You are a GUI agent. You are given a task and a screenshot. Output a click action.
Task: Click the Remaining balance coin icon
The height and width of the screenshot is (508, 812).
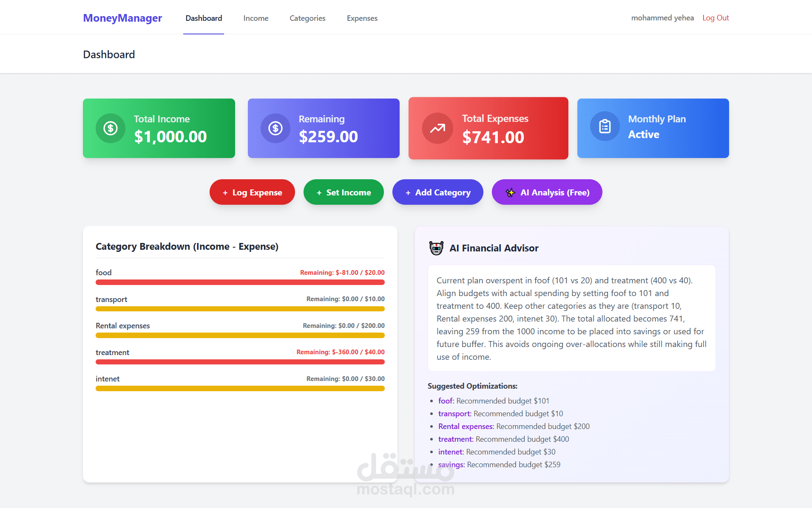coord(275,128)
